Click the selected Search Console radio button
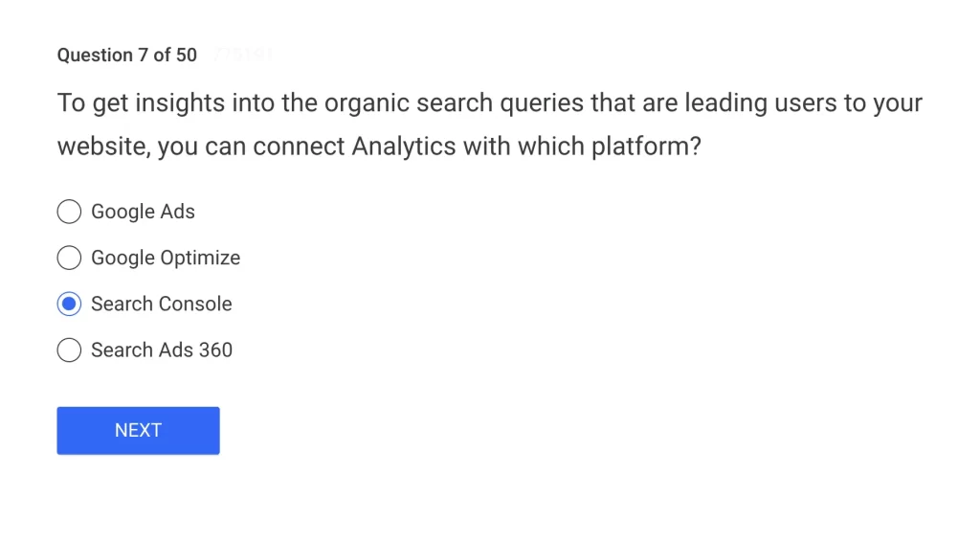Image resolution: width=980 pixels, height=542 pixels. point(69,304)
